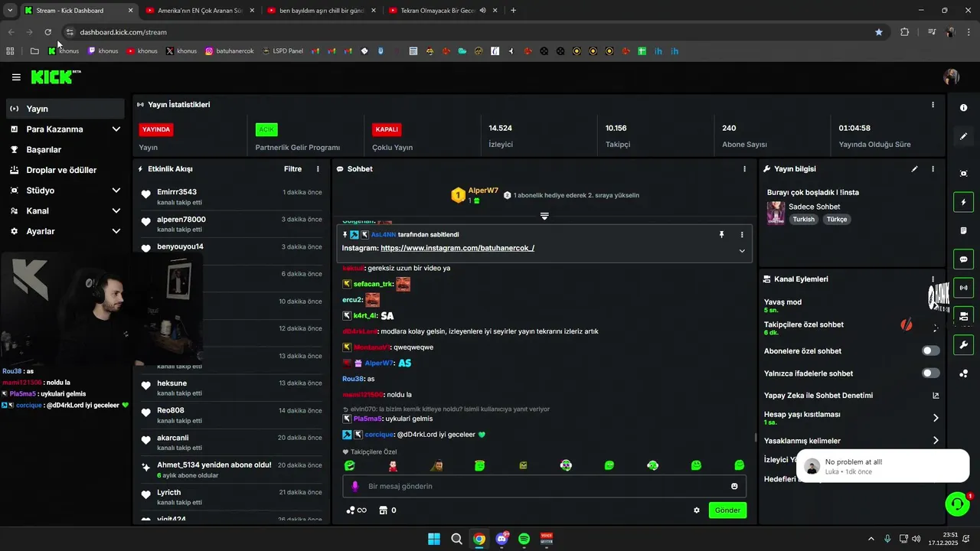Open the Etkinlik Akışı panel options menu

click(318, 169)
